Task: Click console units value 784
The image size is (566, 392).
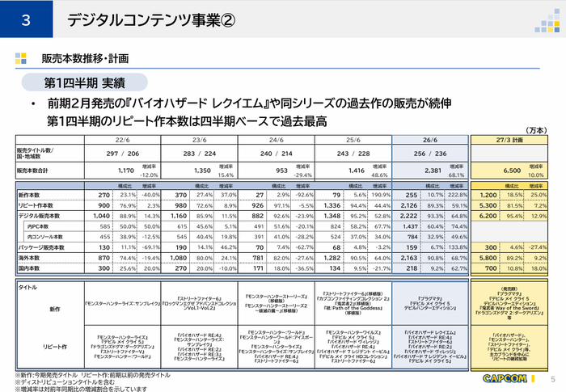Action: coord(412,237)
